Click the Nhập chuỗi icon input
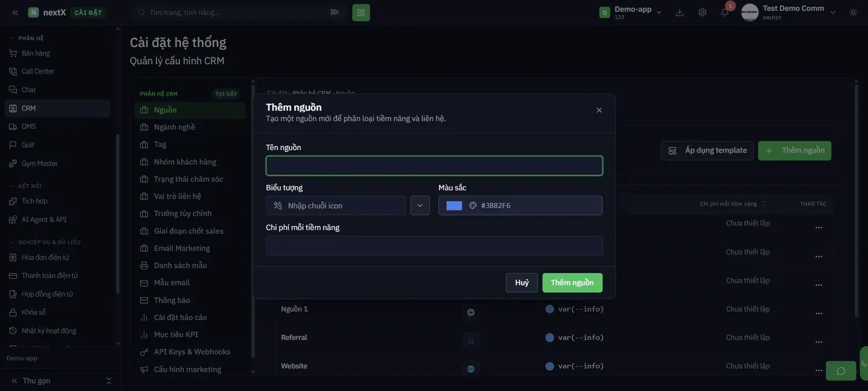Viewport: 868px width, 391px height. tap(336, 205)
